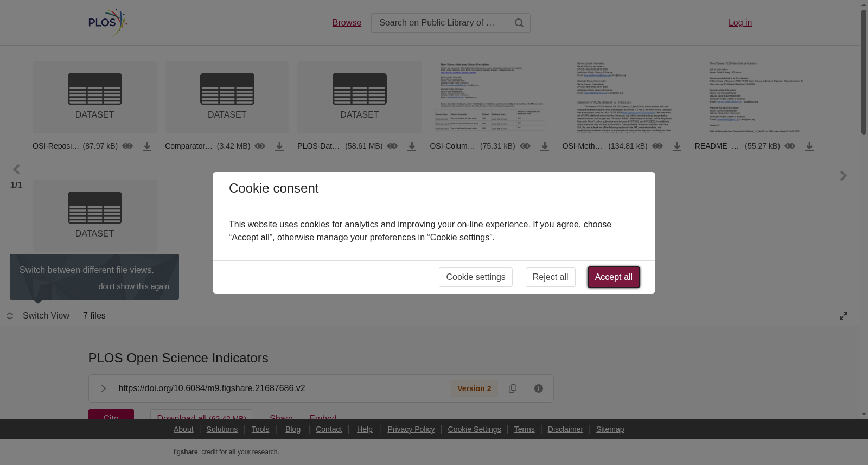Expand the DOI version chevron
The image size is (868, 465).
pos(103,388)
